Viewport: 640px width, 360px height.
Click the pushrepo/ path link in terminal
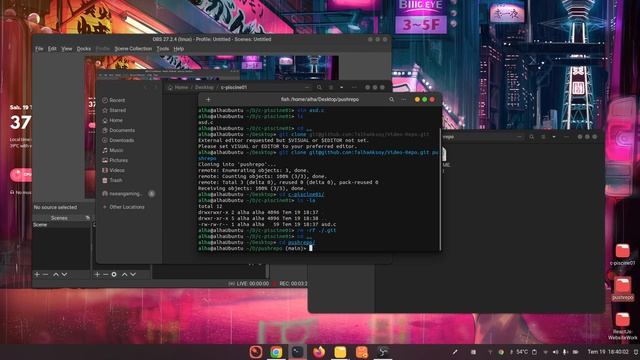click(x=301, y=242)
